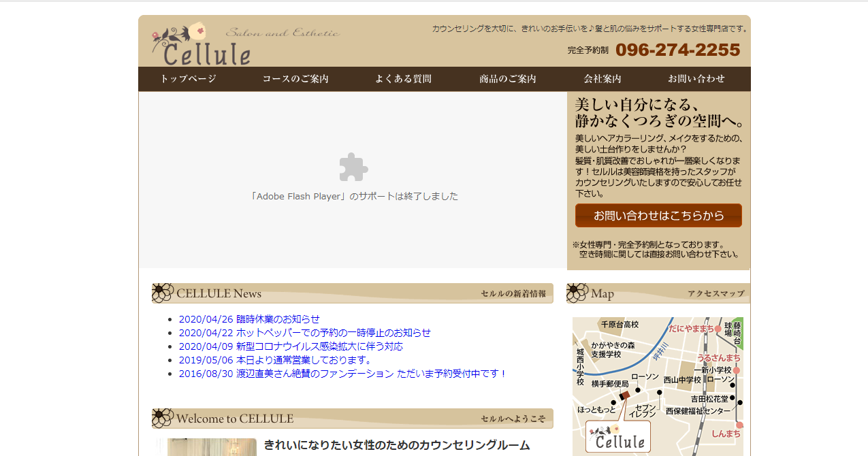Click the phone number 096-274-2255
The height and width of the screenshot is (456, 868).
(x=677, y=50)
